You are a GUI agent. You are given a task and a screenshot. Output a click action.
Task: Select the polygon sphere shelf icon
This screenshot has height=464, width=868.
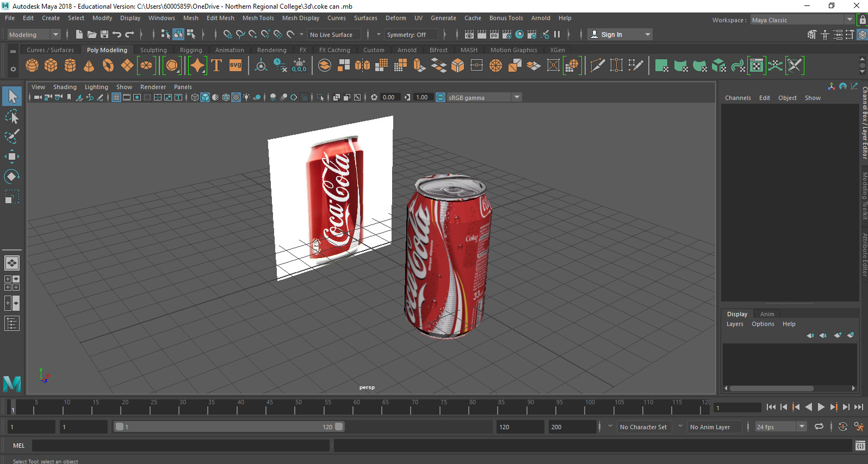point(32,66)
